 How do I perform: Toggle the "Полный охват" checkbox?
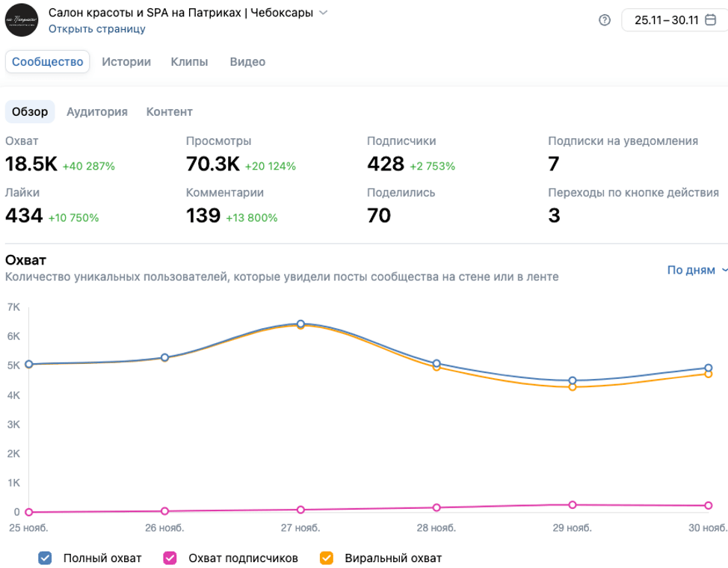point(45,558)
